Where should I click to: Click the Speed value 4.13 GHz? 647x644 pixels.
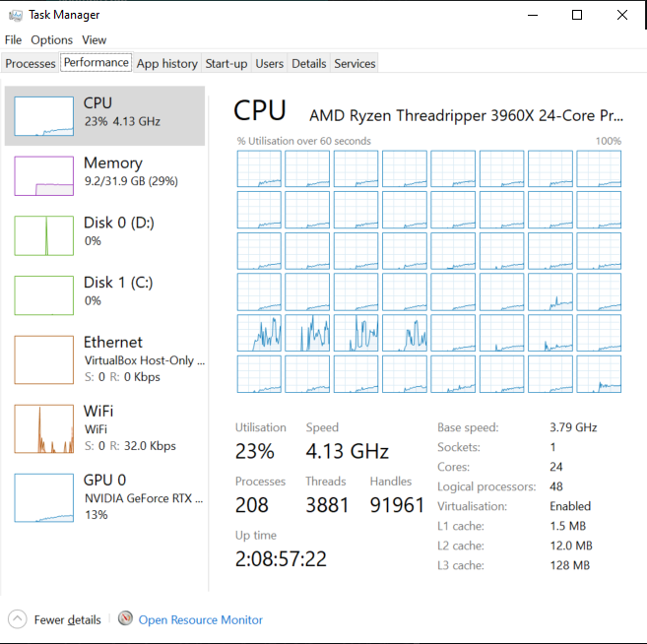[x=347, y=451]
